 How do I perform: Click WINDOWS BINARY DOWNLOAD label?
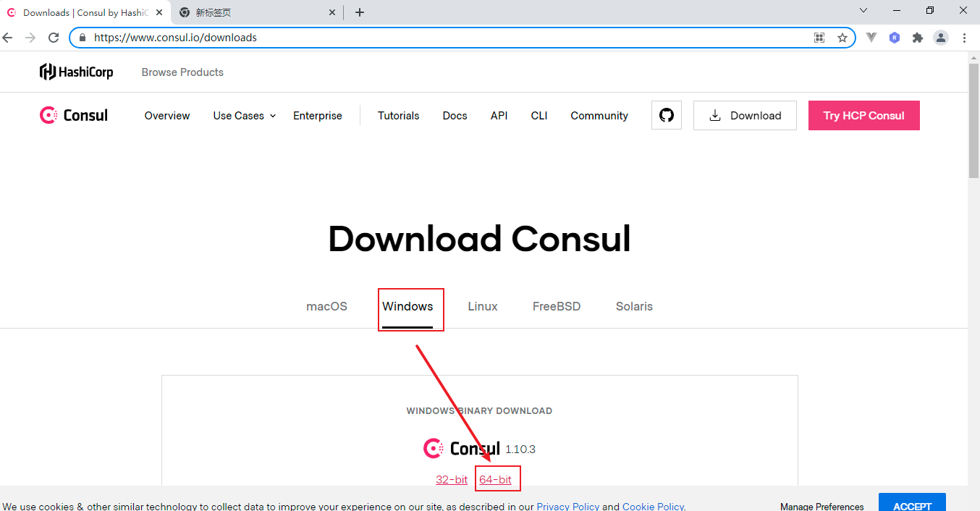coord(479,410)
